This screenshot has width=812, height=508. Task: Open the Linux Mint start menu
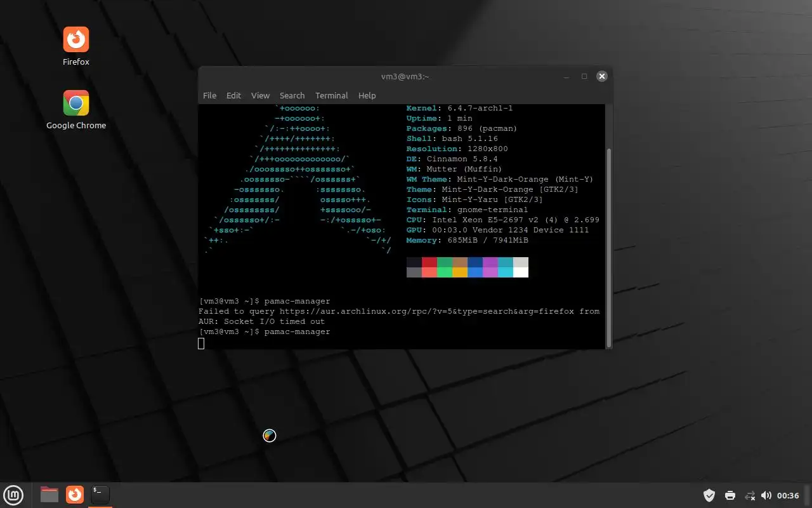click(x=14, y=495)
